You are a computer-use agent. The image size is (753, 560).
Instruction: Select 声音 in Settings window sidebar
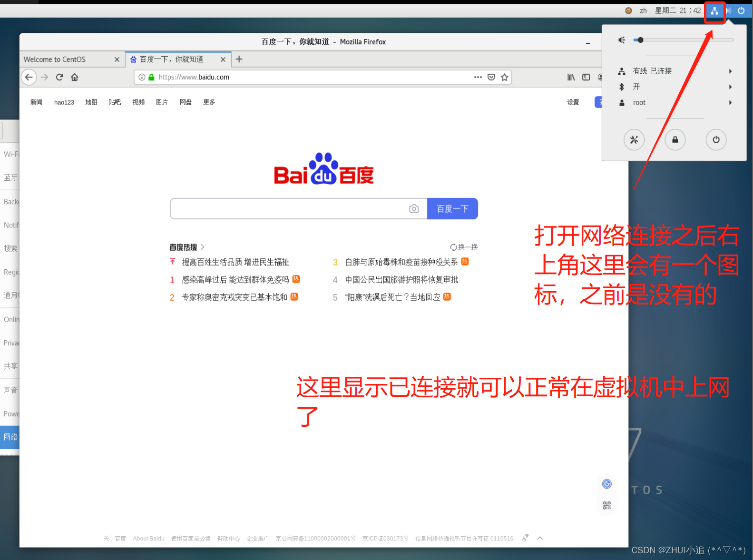[10, 390]
